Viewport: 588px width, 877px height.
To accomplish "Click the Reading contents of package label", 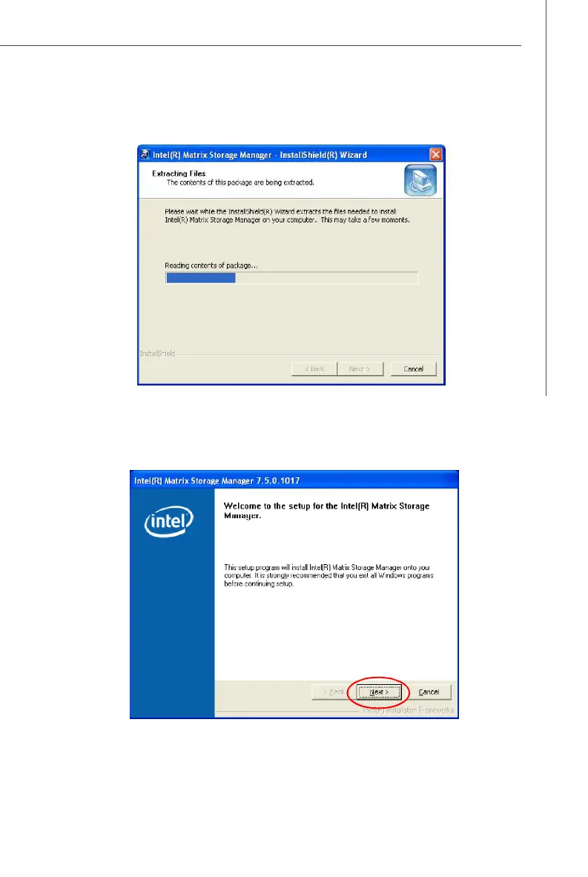I will 211,265.
